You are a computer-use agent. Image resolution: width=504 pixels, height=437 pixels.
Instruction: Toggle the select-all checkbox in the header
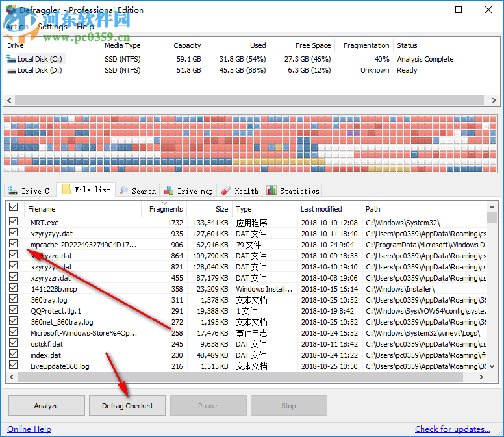coord(13,207)
